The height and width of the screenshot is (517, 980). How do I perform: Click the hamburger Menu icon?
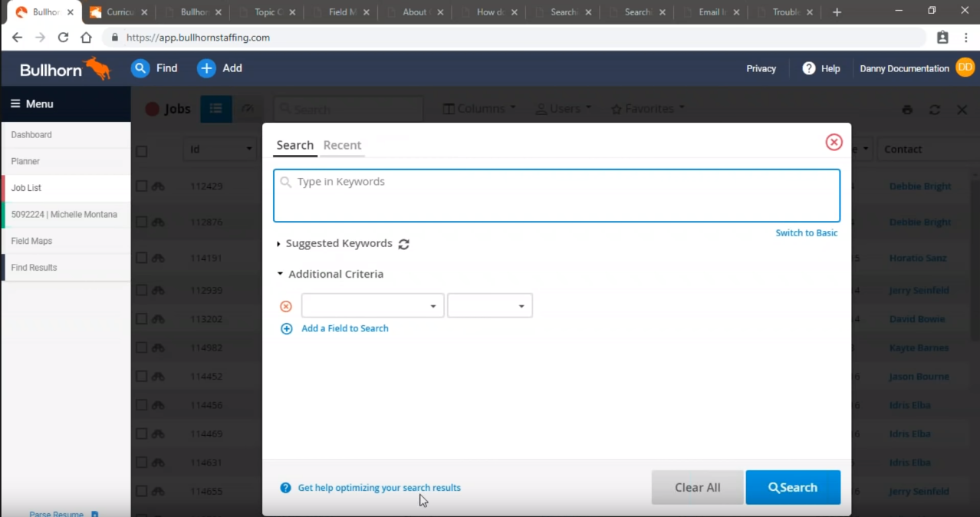click(15, 104)
